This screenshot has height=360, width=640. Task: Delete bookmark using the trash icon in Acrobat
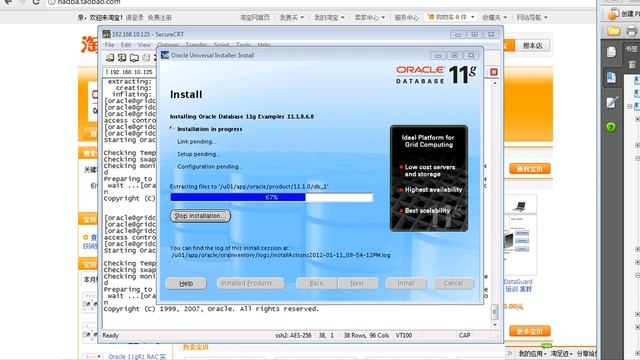tap(632, 64)
